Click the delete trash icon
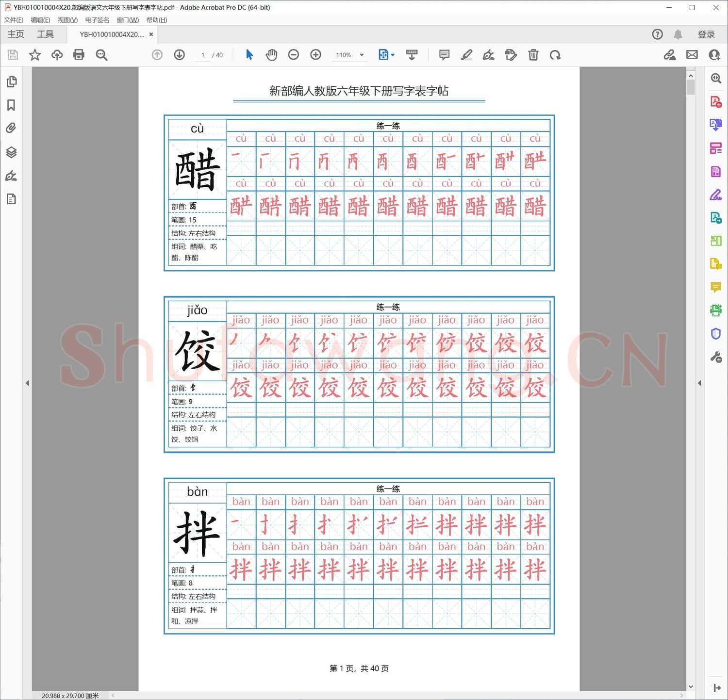This screenshot has height=700, width=728. (x=533, y=55)
